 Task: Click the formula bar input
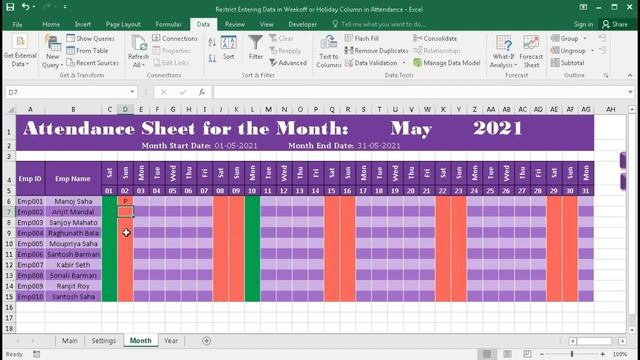[x=420, y=92]
